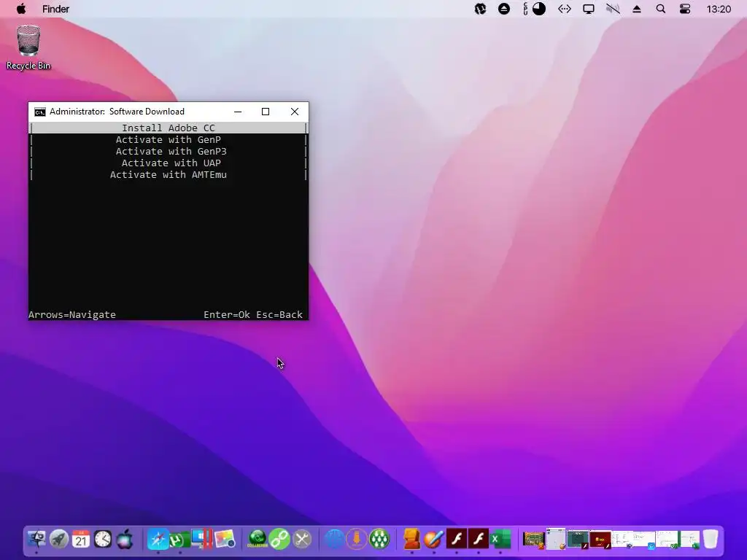This screenshot has width=747, height=560.
Task: Open Finder from the dock
Action: pos(36,539)
